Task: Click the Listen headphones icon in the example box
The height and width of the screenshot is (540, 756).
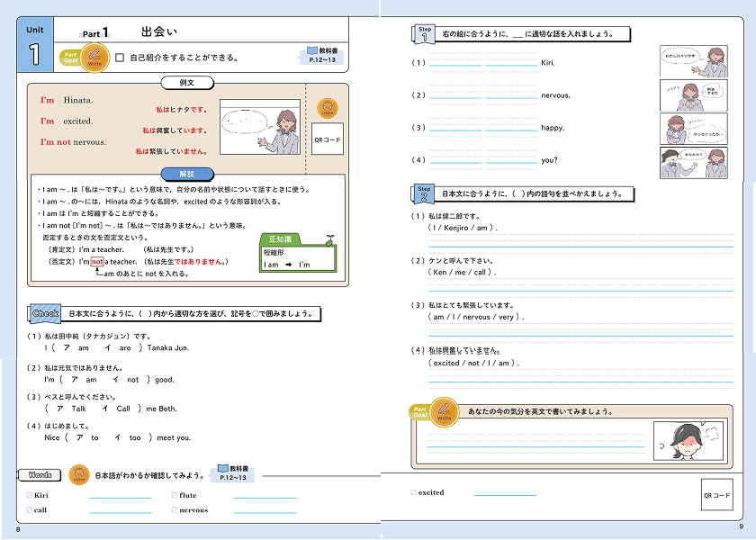Action: tap(328, 109)
